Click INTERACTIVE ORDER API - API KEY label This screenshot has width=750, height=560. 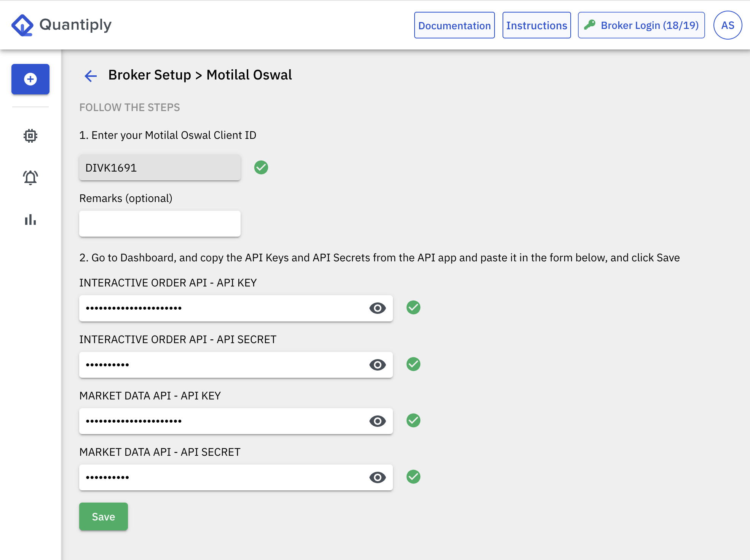coord(168,283)
